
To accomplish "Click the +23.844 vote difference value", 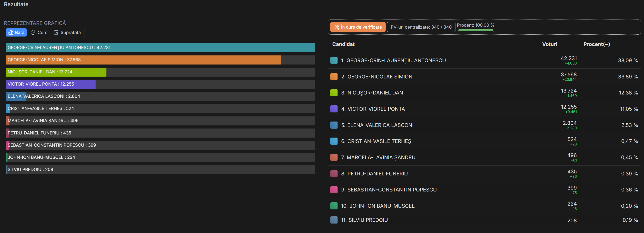I will point(570,80).
